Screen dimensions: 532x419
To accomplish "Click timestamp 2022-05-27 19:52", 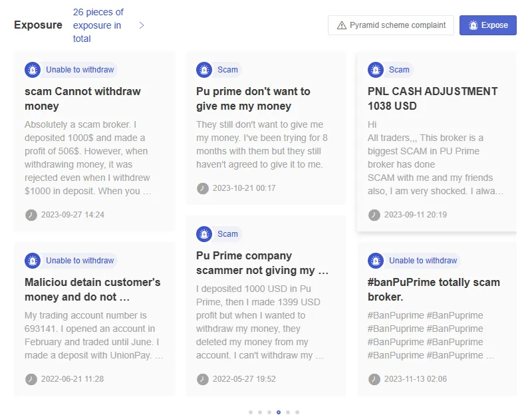I will [244, 379].
